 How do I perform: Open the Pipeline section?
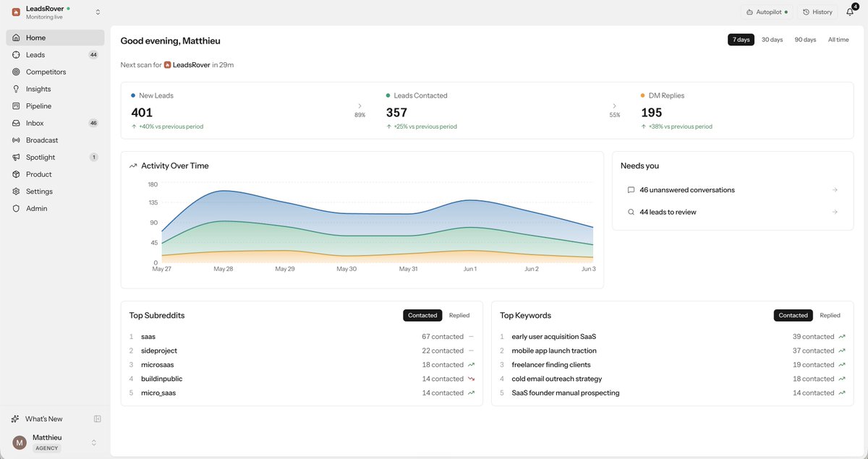(55, 106)
